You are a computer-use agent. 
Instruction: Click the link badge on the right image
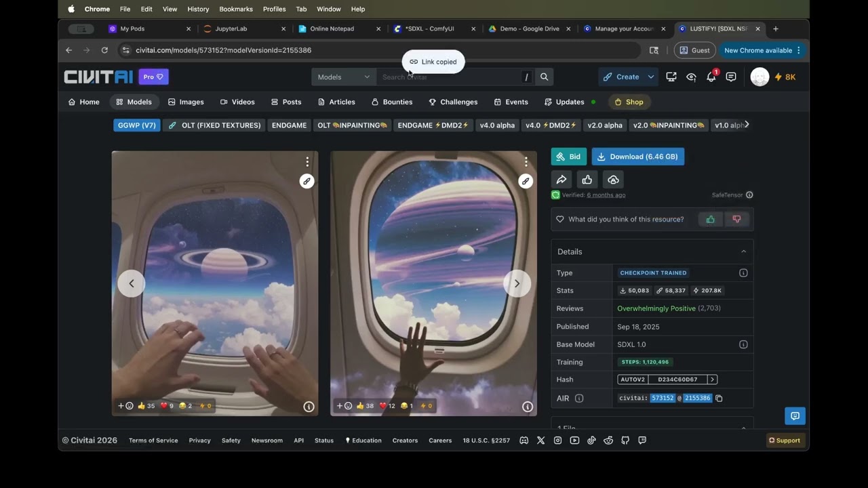(x=526, y=181)
